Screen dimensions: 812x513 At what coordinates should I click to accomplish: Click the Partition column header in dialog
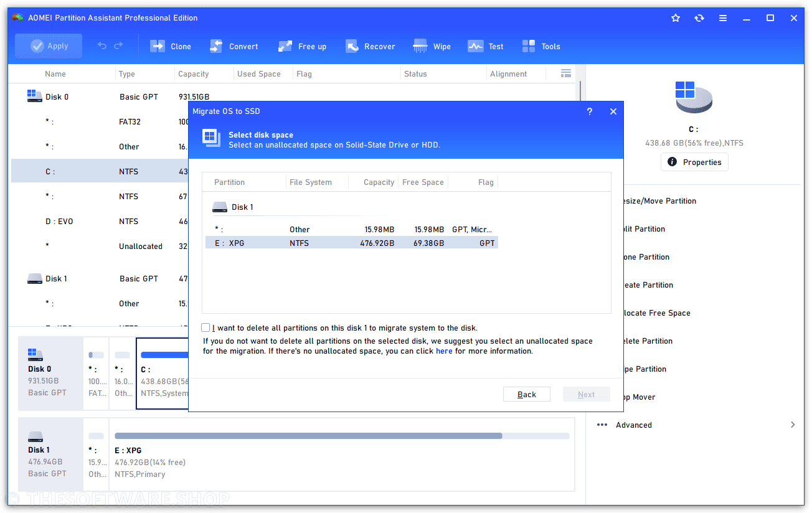tap(230, 182)
